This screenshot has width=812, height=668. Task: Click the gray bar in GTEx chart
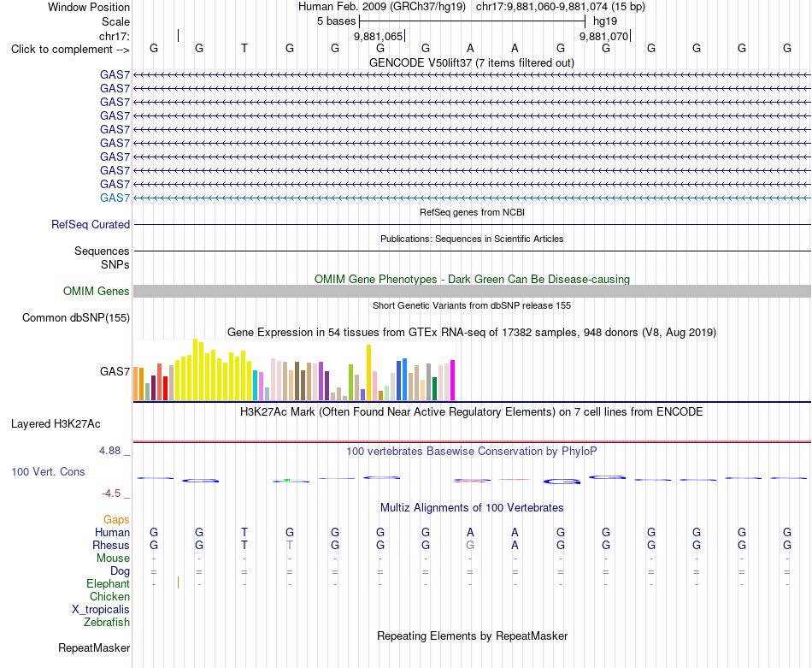coord(428,382)
